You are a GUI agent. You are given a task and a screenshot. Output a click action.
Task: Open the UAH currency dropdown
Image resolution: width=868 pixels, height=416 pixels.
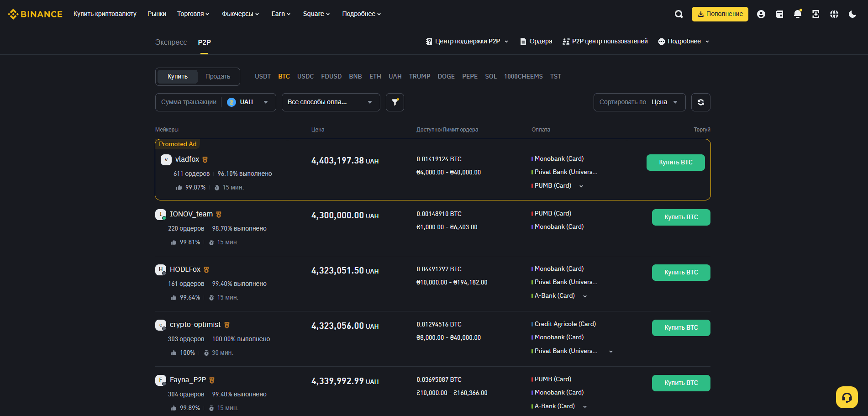[x=248, y=102]
